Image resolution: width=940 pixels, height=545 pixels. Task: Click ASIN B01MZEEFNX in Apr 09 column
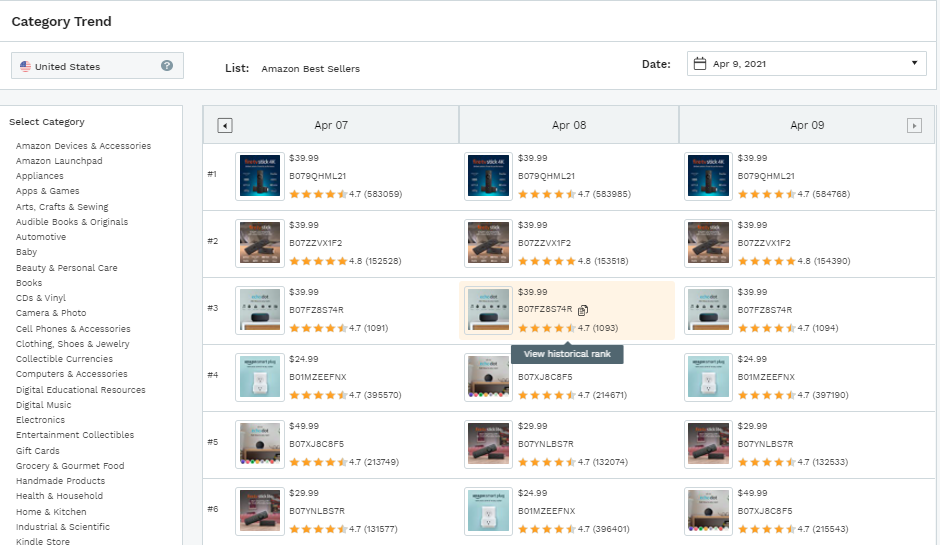pos(766,377)
